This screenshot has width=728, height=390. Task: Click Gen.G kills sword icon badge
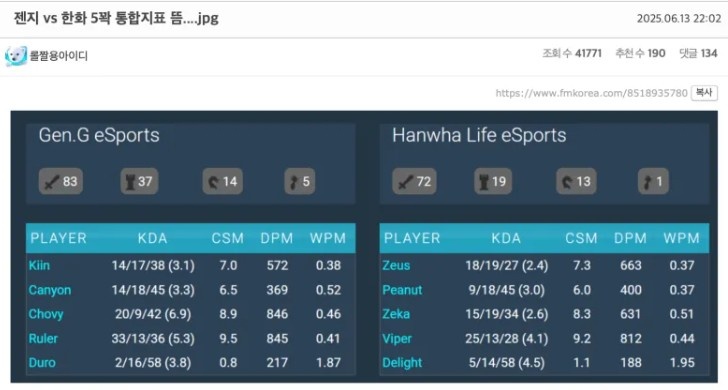61,181
